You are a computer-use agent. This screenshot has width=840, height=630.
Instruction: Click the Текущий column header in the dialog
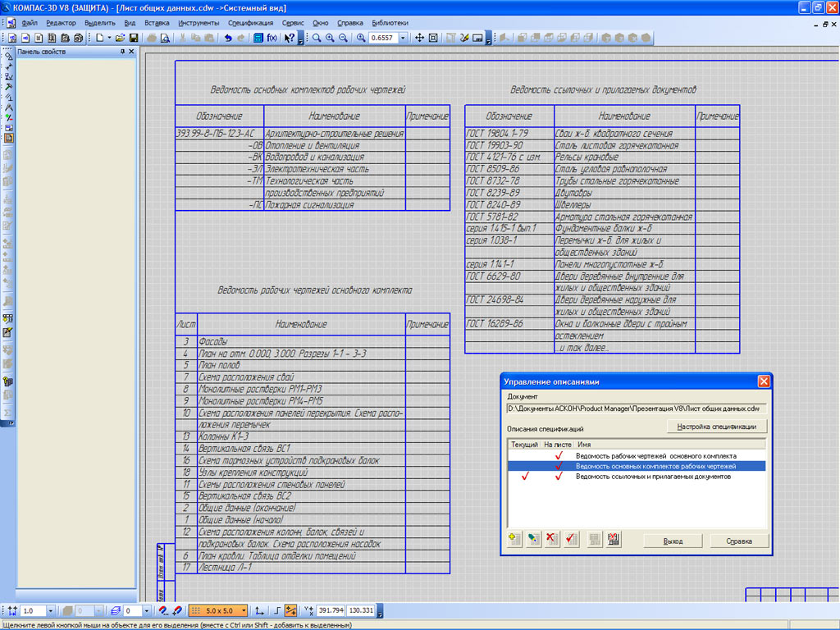tap(524, 444)
